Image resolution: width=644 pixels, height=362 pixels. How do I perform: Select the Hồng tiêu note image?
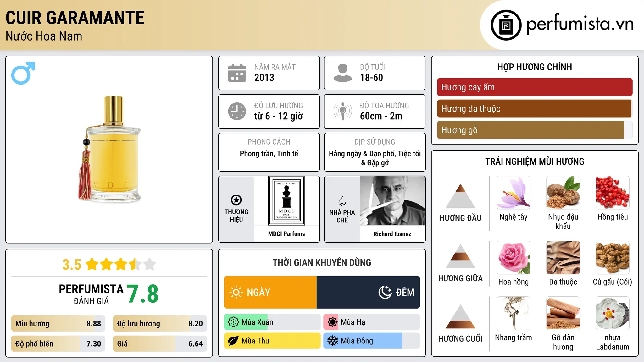[x=613, y=193]
